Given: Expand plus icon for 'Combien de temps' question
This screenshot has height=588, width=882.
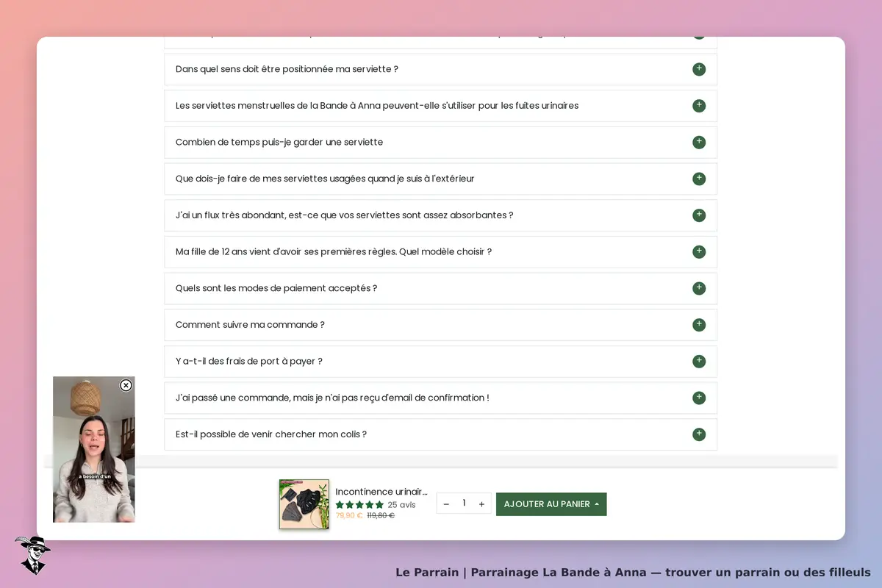Looking at the screenshot, I should (699, 142).
